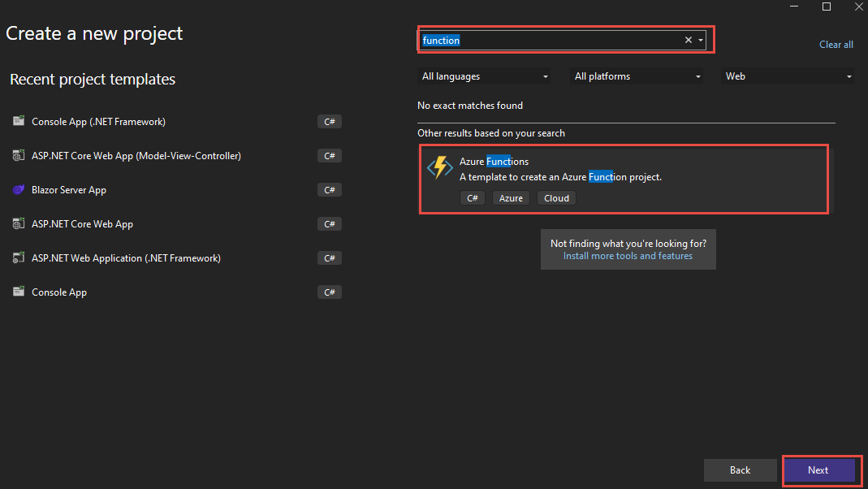868x489 pixels.
Task: Click the plain Console App template icon
Action: (x=19, y=292)
